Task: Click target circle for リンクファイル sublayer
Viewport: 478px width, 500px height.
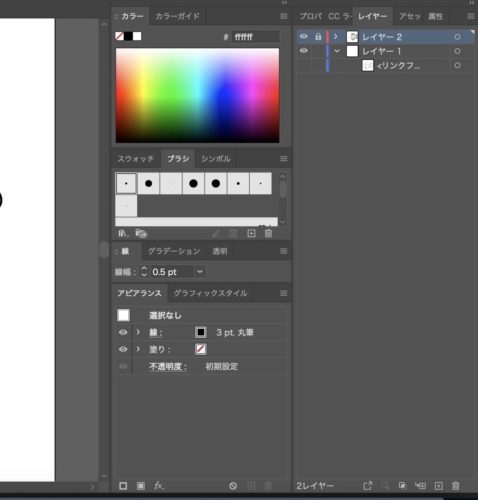Action: click(x=457, y=65)
